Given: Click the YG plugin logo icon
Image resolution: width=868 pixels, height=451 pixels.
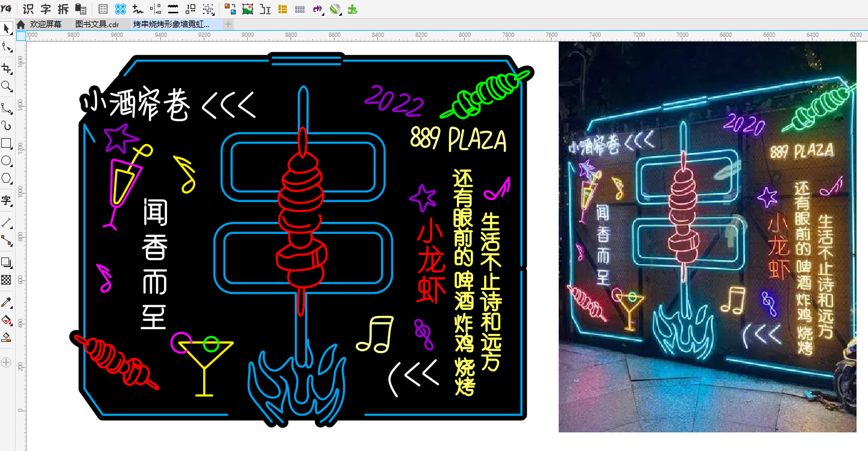Looking at the screenshot, I should tap(7, 8).
